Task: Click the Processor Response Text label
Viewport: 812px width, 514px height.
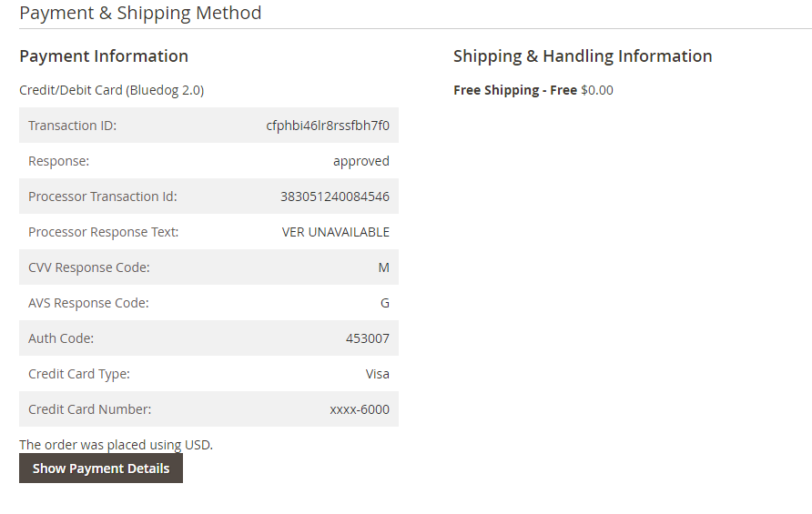Action: point(103,232)
